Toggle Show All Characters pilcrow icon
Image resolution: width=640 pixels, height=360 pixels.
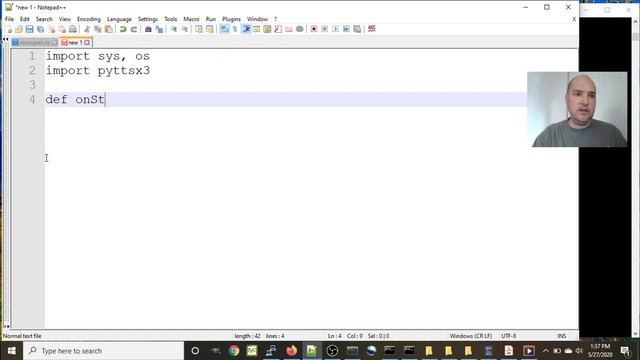tap(235, 29)
